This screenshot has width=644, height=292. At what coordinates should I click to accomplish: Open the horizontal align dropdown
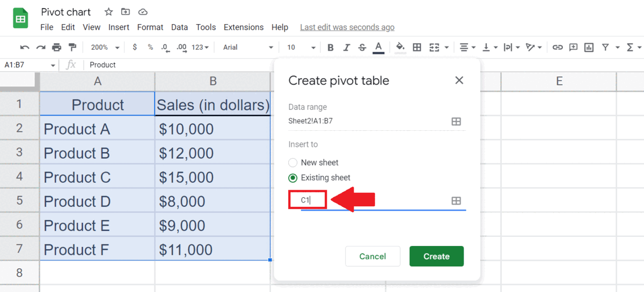tap(468, 47)
